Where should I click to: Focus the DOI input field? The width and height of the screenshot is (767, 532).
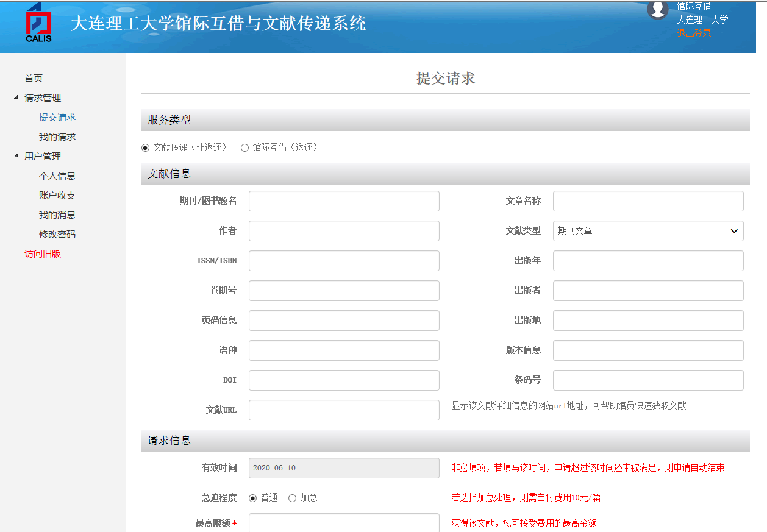(344, 380)
